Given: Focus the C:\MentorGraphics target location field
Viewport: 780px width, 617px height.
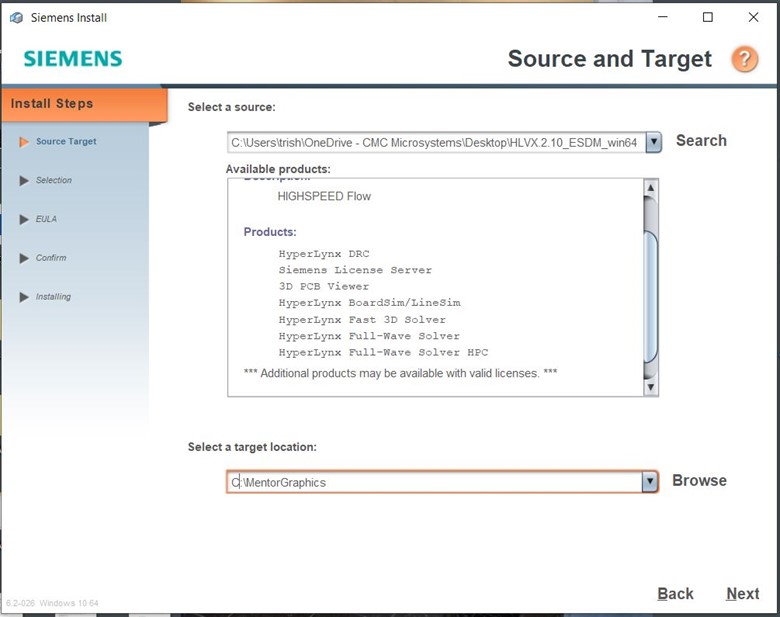Looking at the screenshot, I should [434, 482].
